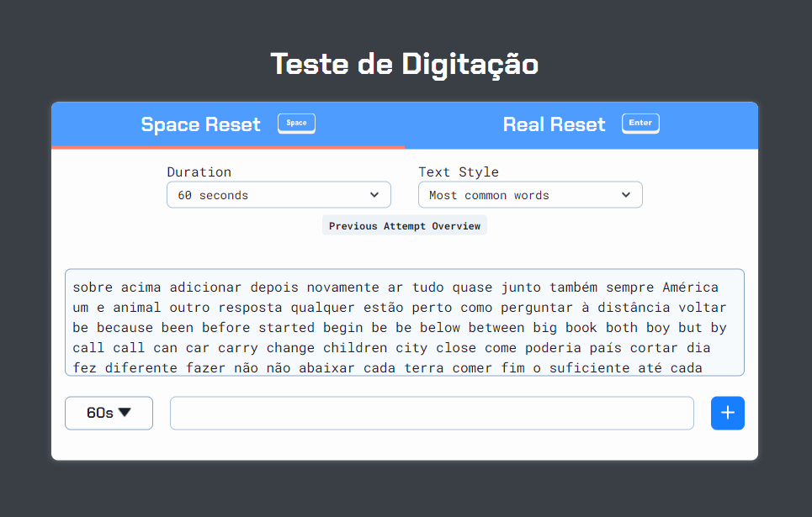
Task: Click the Space key badge
Action: coord(296,123)
